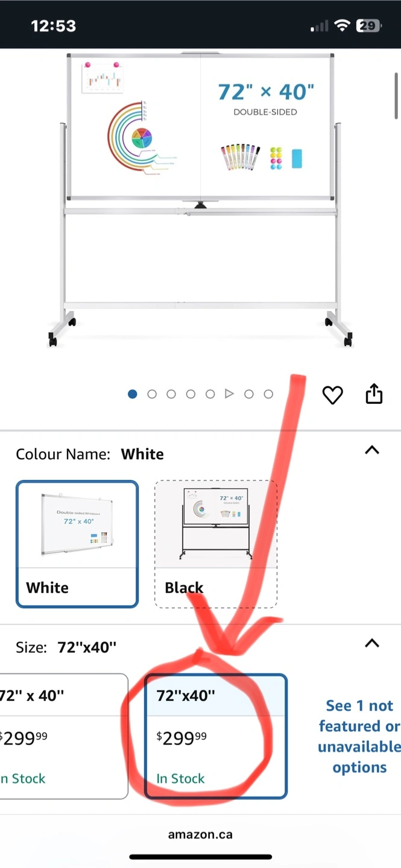Select the second image carousel dot

click(x=152, y=394)
